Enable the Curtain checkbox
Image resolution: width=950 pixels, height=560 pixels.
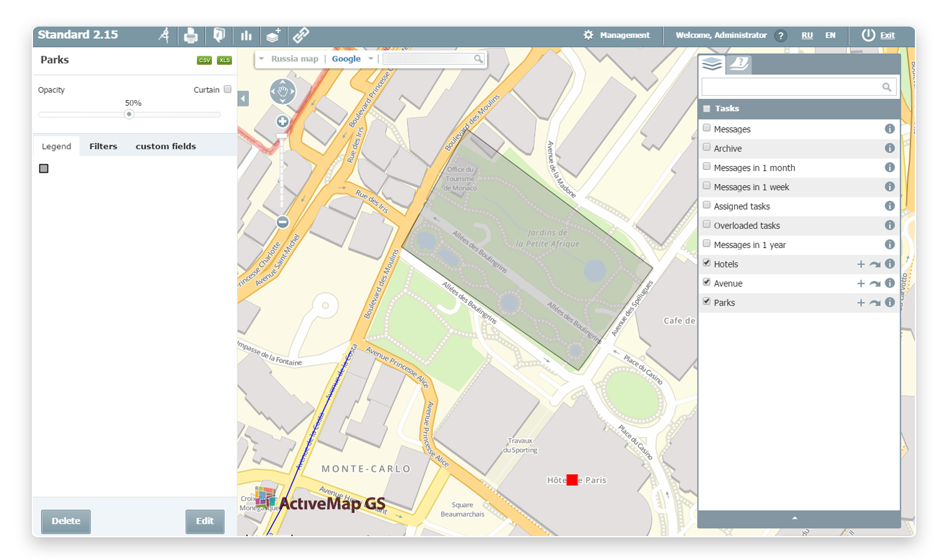227,90
